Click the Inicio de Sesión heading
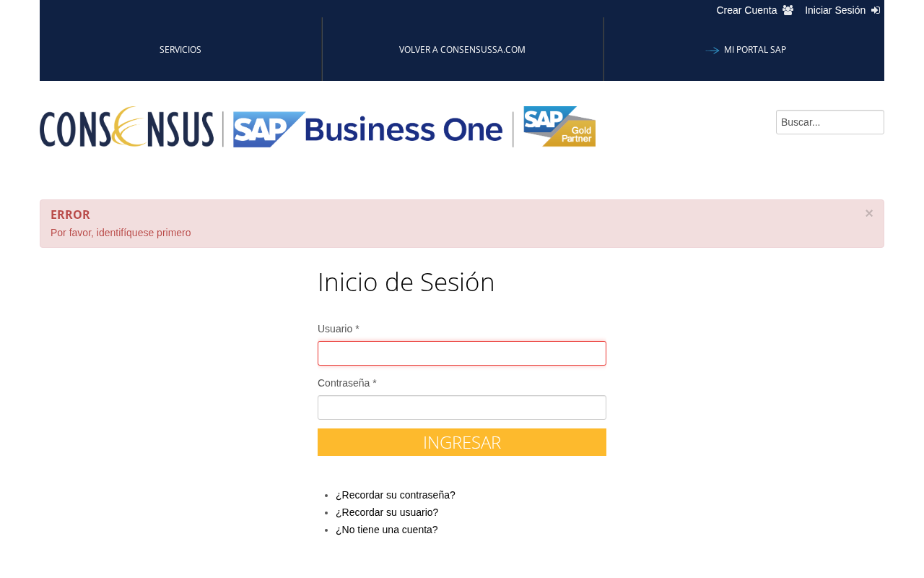 [406, 282]
